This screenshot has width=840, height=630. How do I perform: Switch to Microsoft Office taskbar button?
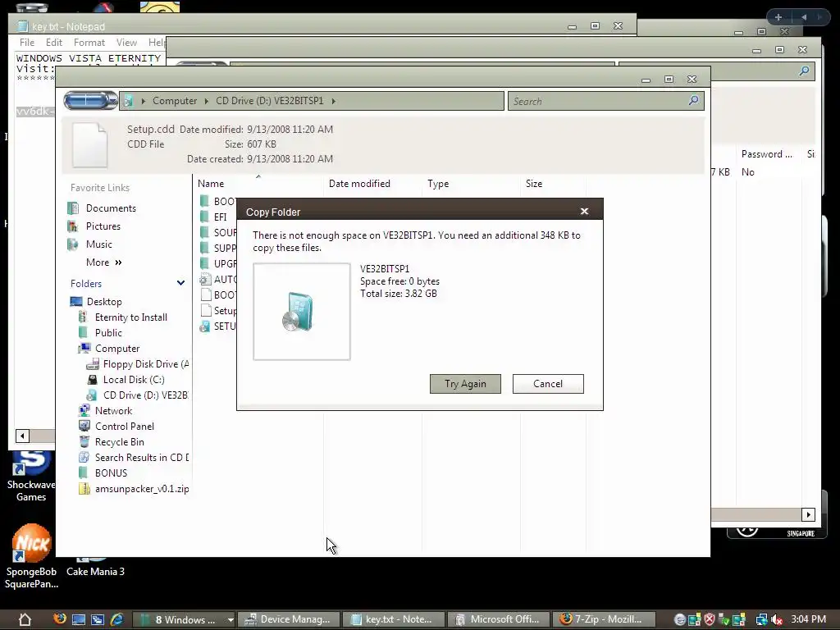498,619
